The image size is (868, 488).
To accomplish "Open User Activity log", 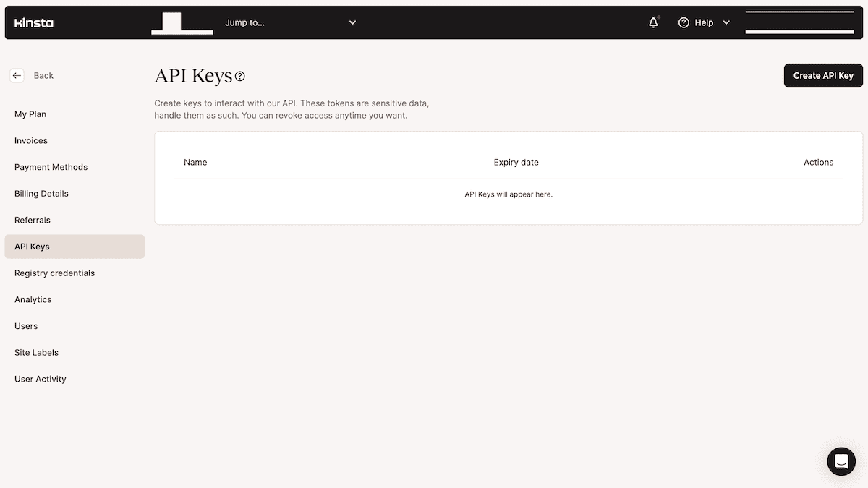I will [41, 379].
